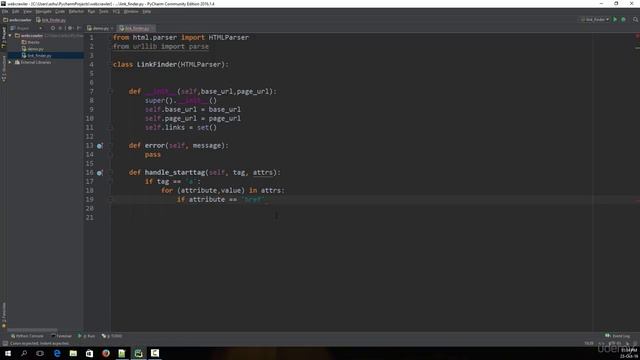Open Firefox from the taskbar
The width and height of the screenshot is (640, 360).
[x=106, y=353]
